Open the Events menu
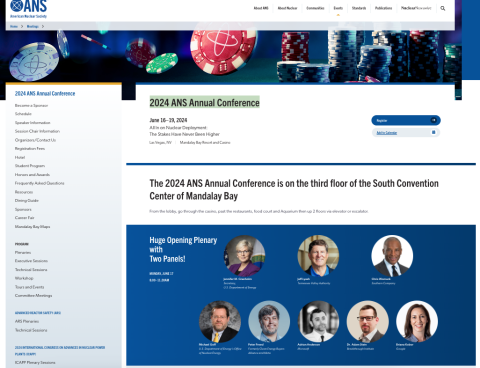 coord(338,8)
